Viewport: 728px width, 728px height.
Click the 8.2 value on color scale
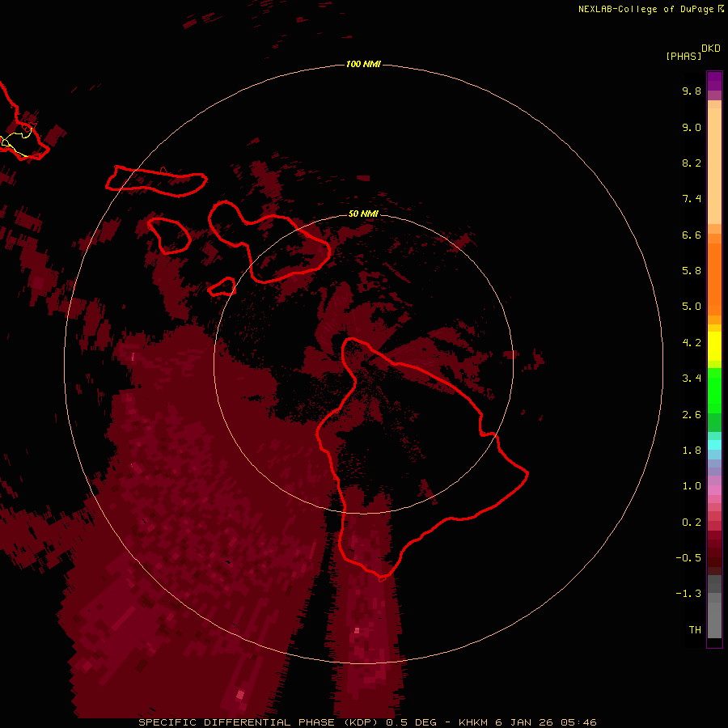click(692, 163)
